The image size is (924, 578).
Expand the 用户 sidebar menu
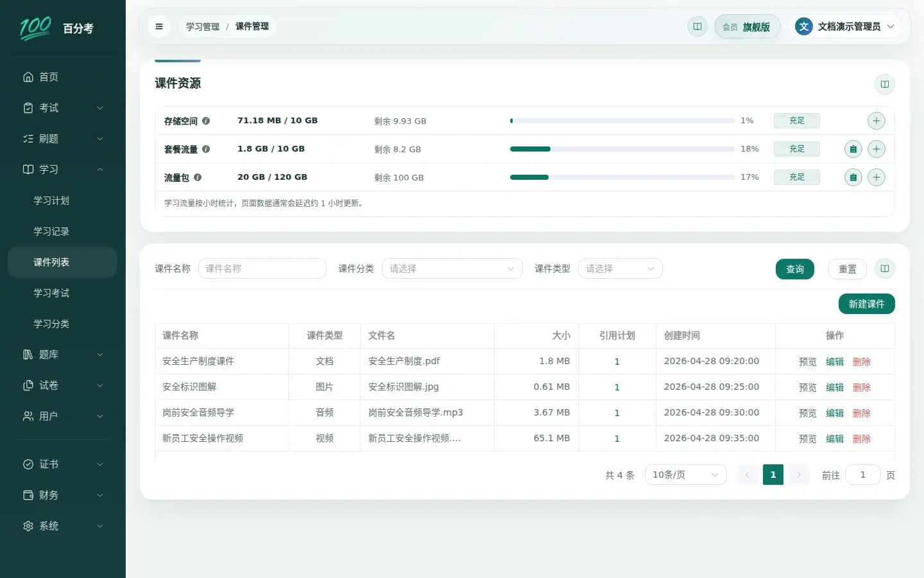coord(62,416)
